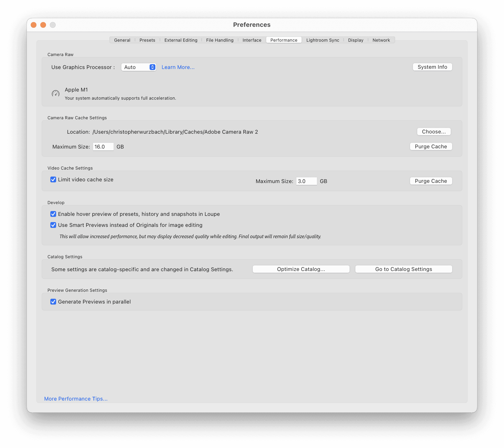Click the Learn More link

[x=178, y=67]
